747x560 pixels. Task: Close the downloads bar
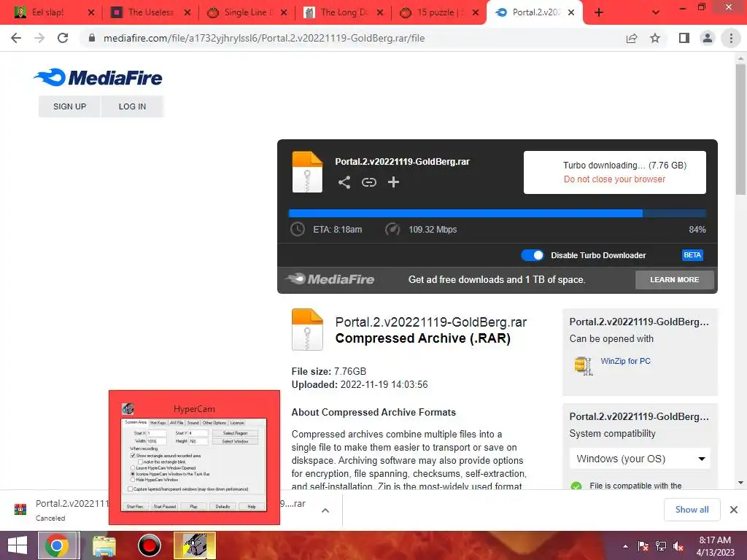click(734, 510)
